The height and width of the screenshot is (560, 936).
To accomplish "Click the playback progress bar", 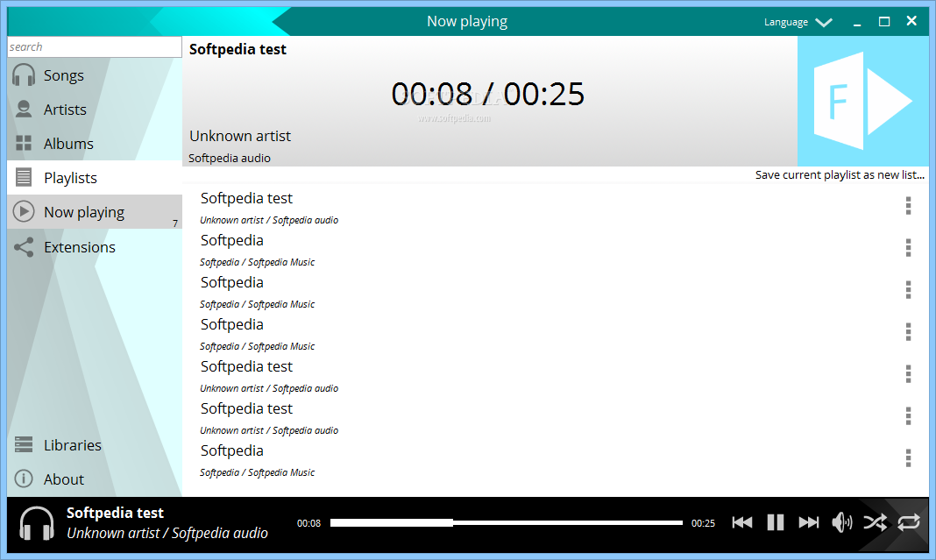I will click(x=507, y=523).
